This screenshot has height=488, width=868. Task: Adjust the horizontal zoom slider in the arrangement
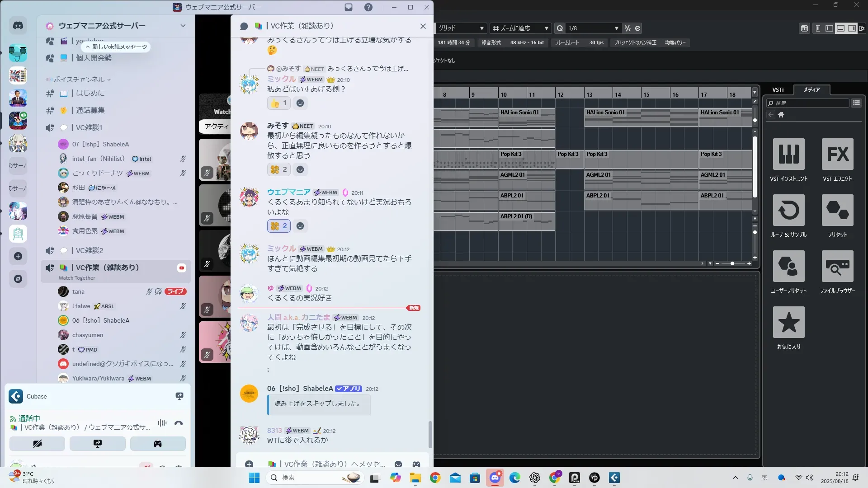[732, 263]
